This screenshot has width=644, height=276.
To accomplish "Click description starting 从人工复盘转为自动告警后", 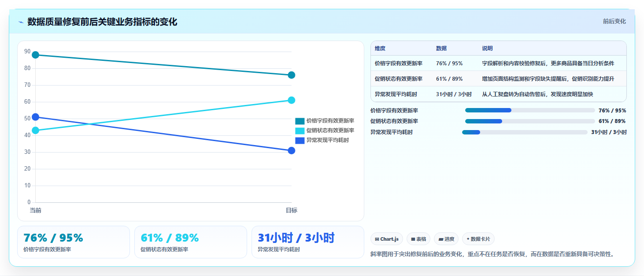I will [x=537, y=94].
